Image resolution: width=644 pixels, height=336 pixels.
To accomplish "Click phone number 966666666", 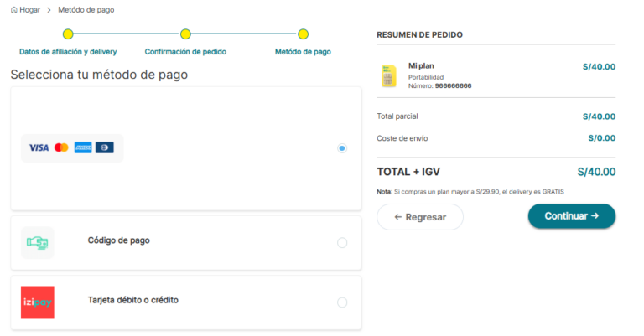I will [x=453, y=85].
